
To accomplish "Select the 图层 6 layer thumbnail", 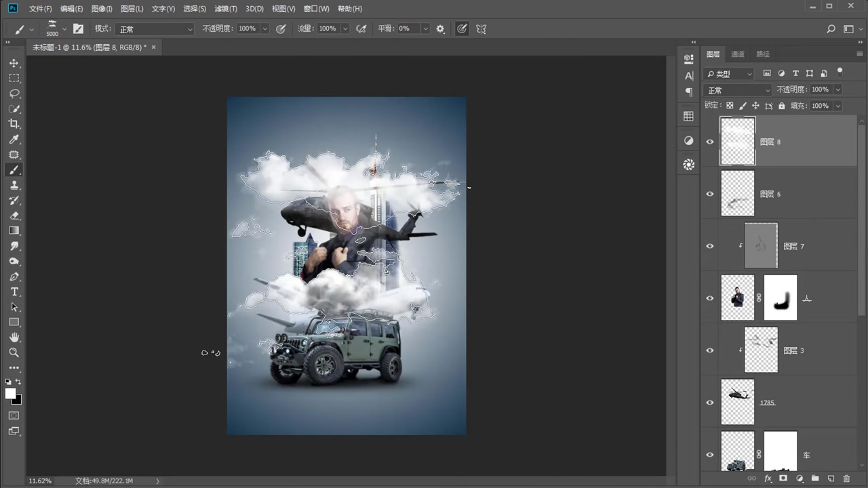I will click(x=738, y=194).
